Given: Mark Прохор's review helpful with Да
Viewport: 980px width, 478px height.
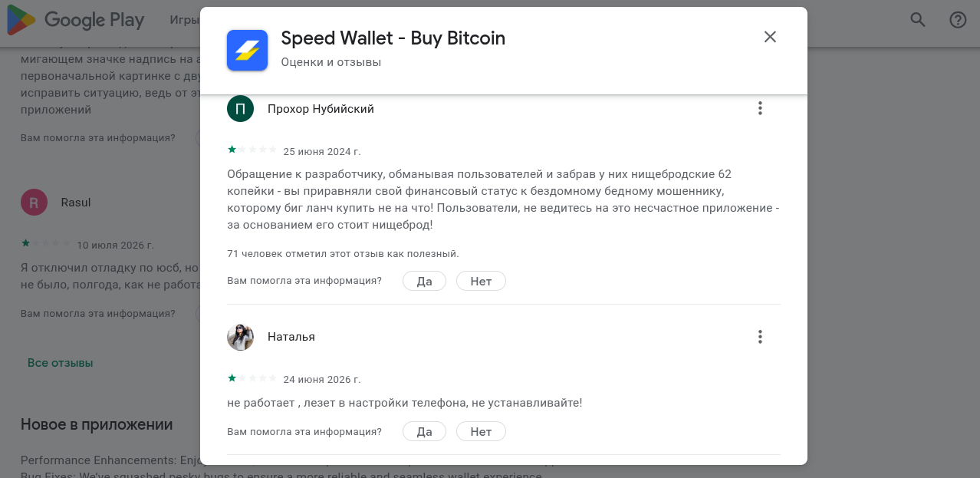Looking at the screenshot, I should point(425,281).
